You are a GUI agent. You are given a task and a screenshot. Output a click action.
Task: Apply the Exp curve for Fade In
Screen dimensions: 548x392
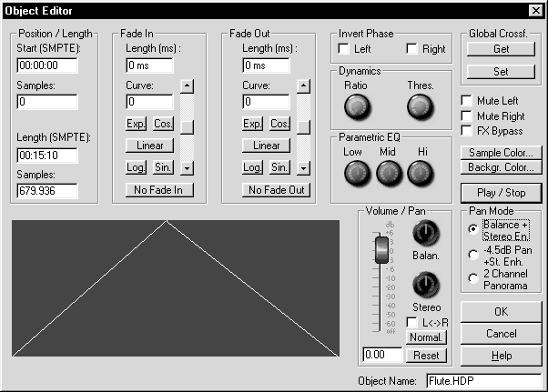[x=135, y=124]
